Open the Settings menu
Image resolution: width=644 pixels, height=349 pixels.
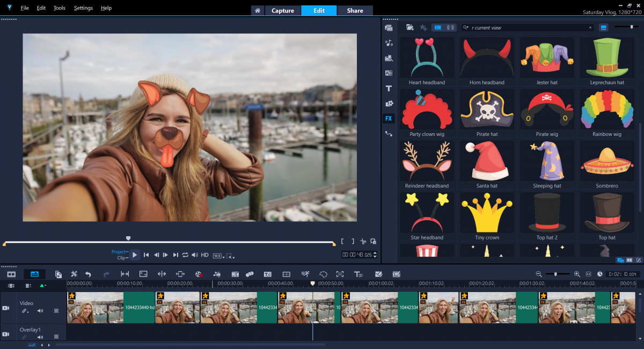83,8
